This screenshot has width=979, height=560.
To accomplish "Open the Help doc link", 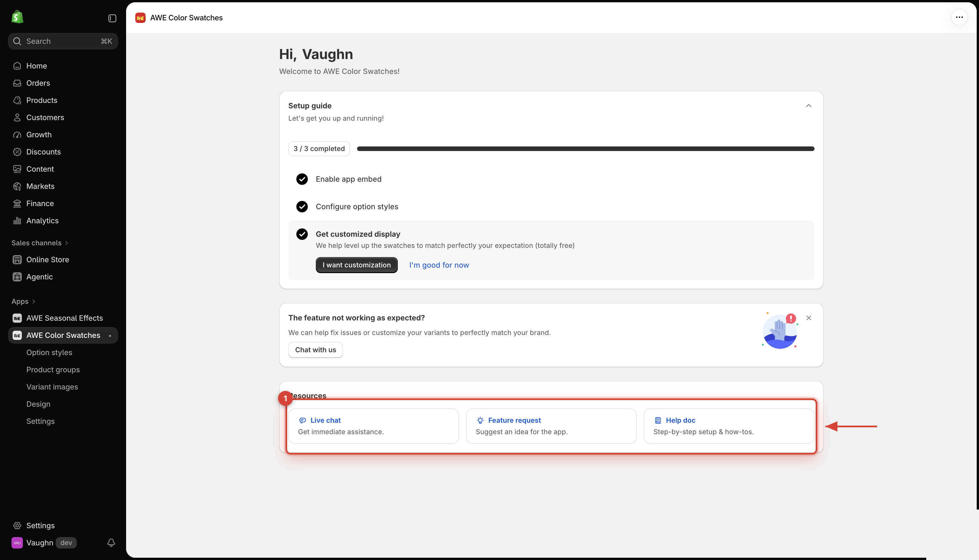I will [681, 420].
